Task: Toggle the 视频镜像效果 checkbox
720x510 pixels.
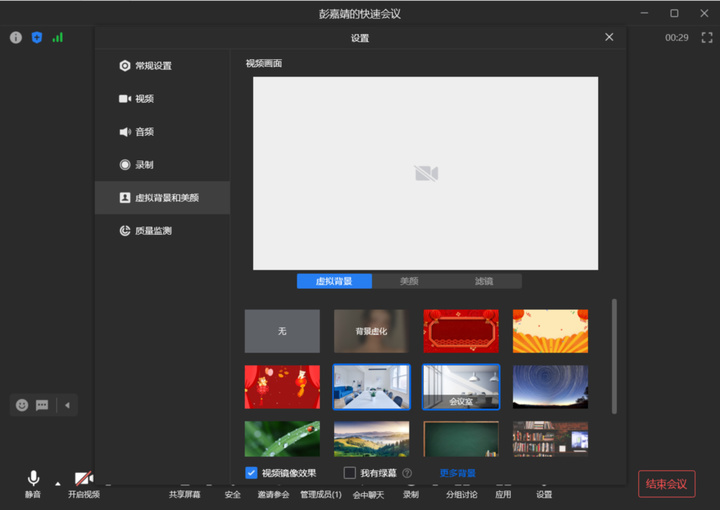Action: (251, 473)
